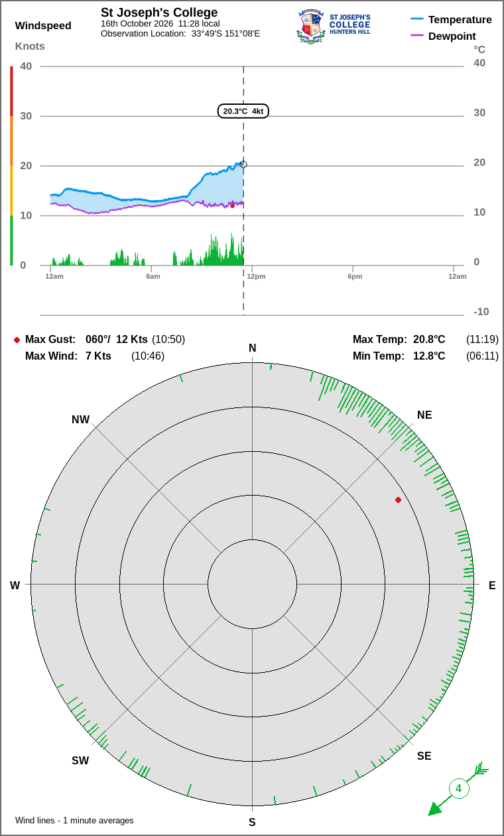504x836 pixels.
Task: Click the E compass label
Action: tap(492, 585)
